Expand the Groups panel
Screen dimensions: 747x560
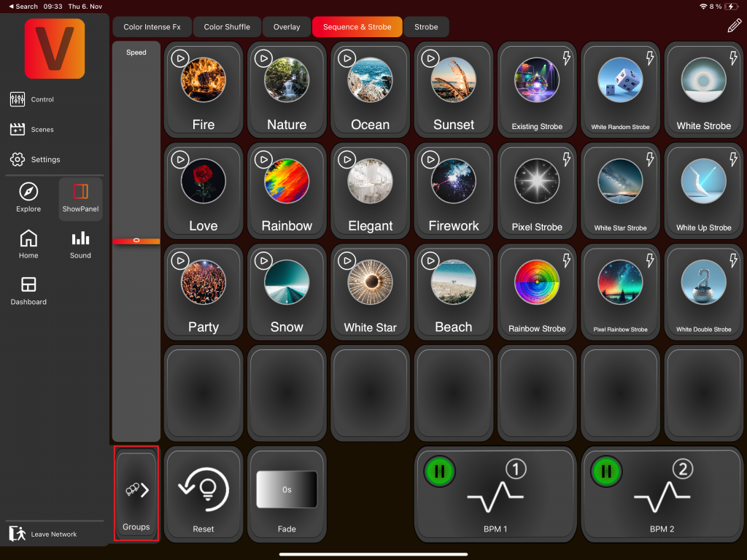136,494
